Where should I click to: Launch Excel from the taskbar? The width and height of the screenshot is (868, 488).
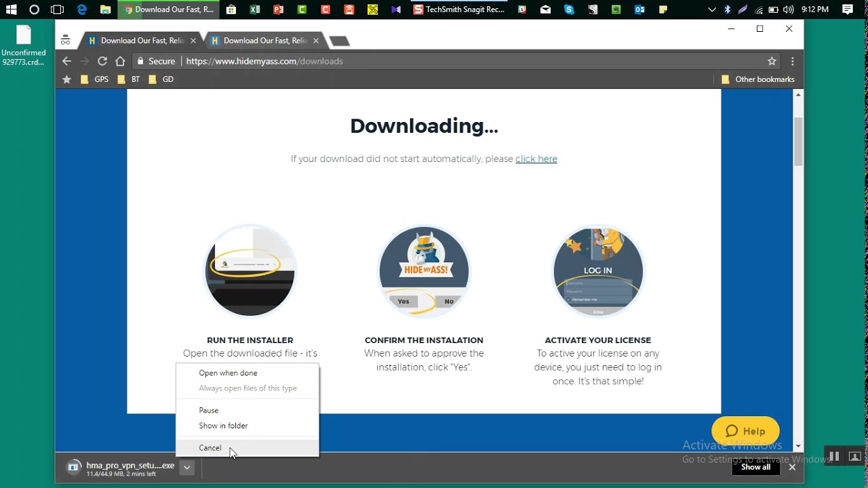pos(255,9)
